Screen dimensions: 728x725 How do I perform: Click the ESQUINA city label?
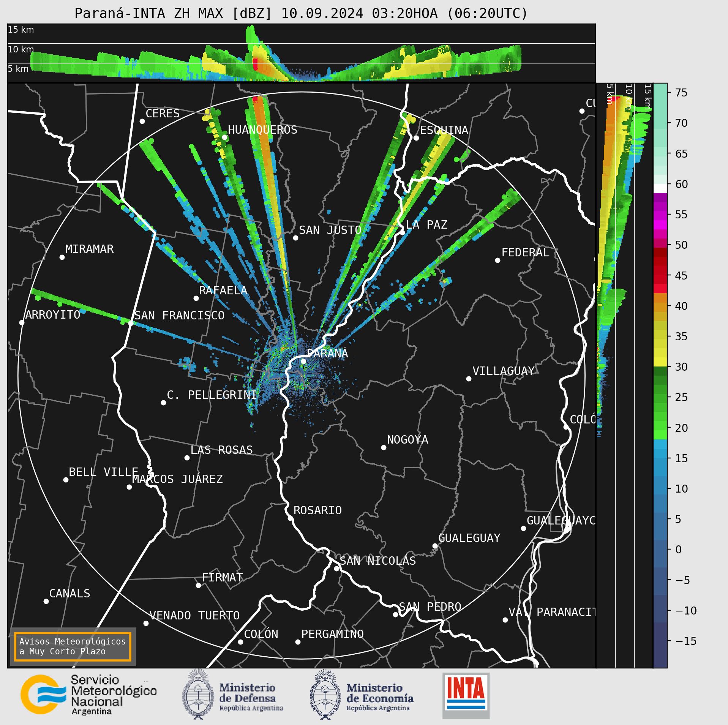coord(444,130)
